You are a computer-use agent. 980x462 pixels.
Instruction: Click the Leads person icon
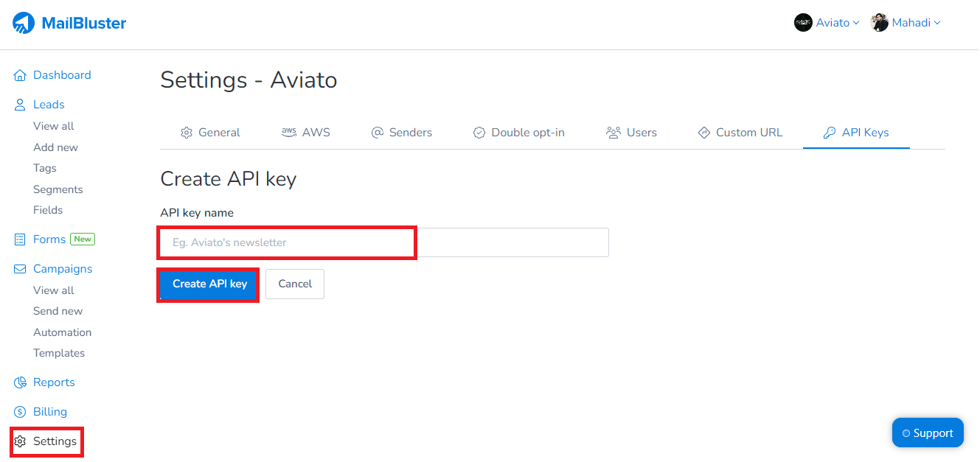coord(20,105)
